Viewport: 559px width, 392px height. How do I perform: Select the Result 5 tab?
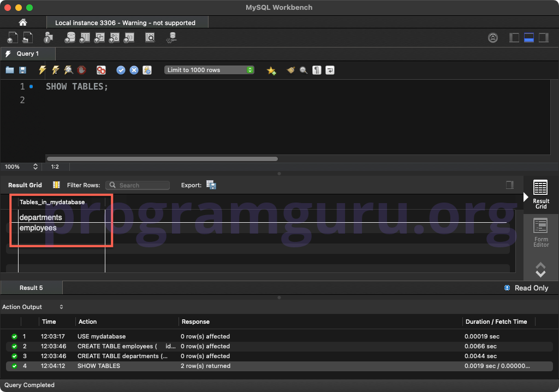pyautogui.click(x=31, y=288)
